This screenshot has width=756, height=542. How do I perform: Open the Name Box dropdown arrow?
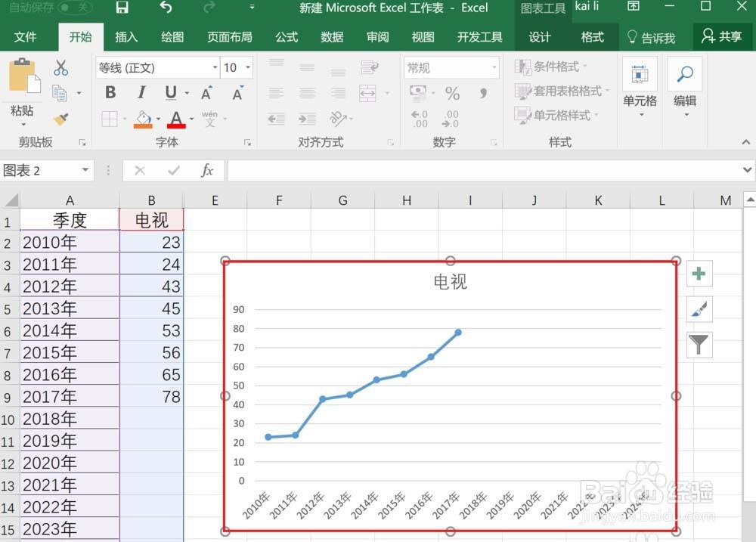pos(85,170)
